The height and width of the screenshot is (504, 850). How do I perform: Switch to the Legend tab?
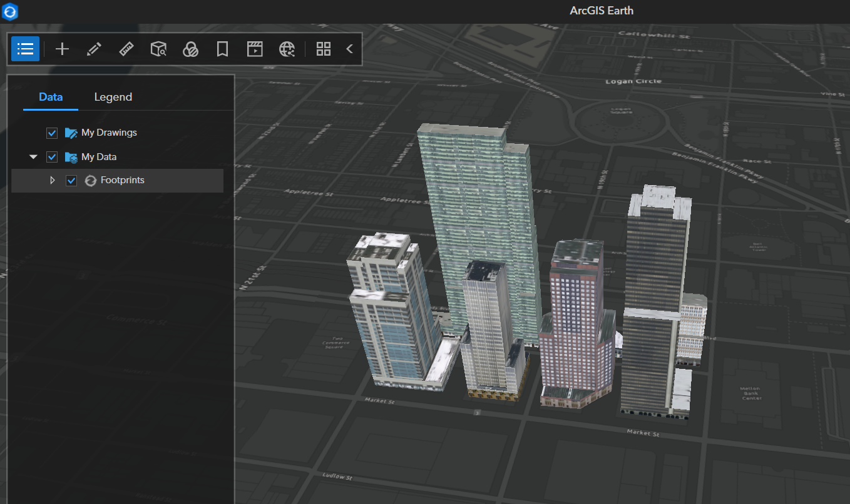tap(113, 97)
